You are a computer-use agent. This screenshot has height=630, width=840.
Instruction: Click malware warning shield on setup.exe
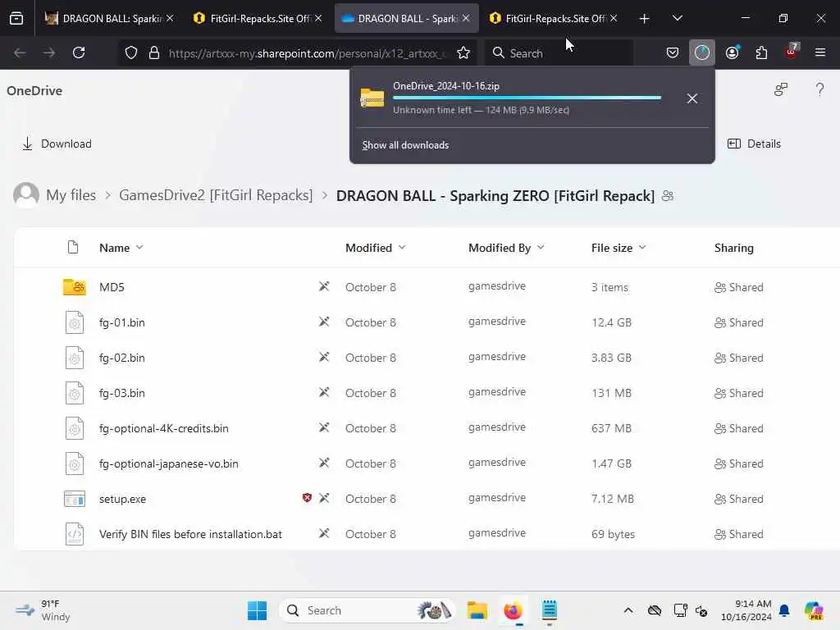coord(307,498)
